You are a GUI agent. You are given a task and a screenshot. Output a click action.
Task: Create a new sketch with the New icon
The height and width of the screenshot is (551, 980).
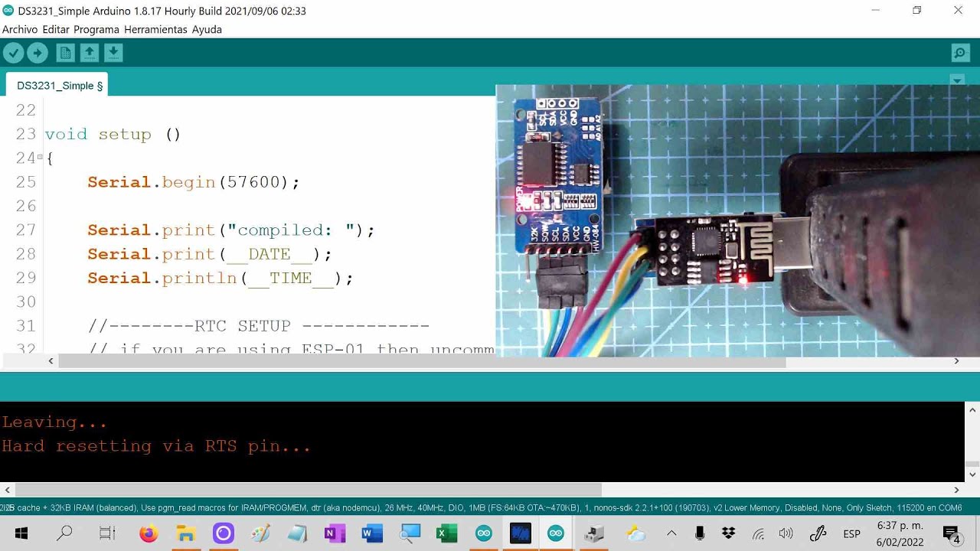tap(66, 53)
